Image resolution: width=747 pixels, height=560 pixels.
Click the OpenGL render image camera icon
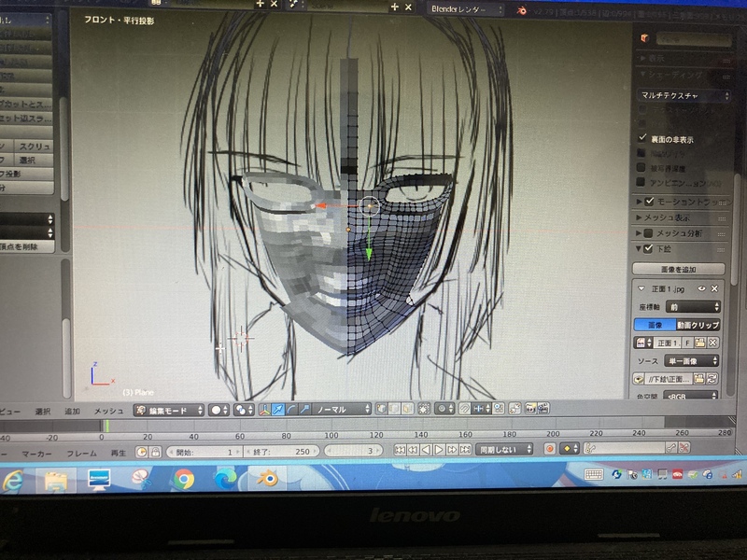[x=530, y=408]
